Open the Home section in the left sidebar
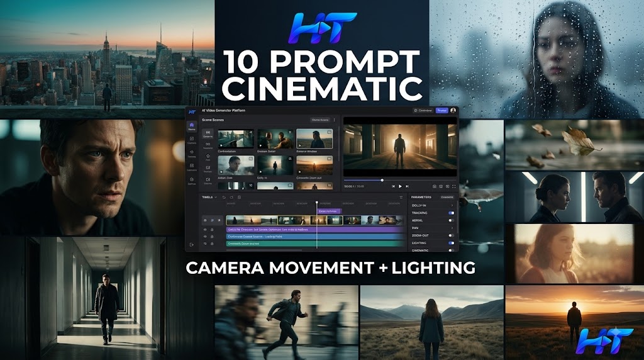 (191, 126)
